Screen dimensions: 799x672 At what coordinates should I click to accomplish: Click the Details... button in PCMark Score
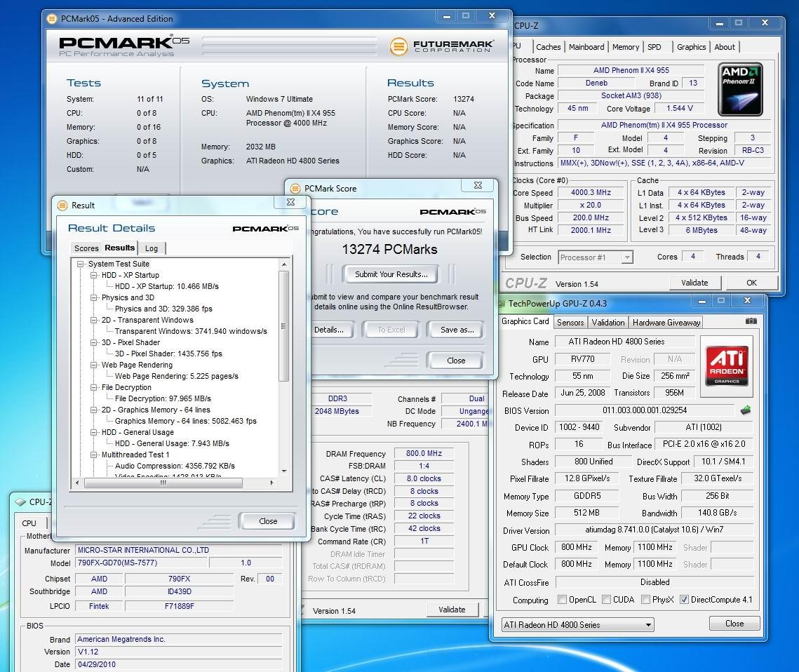coord(329,330)
